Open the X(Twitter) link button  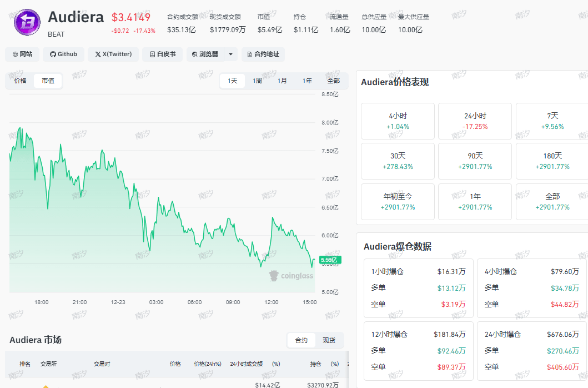tap(113, 54)
